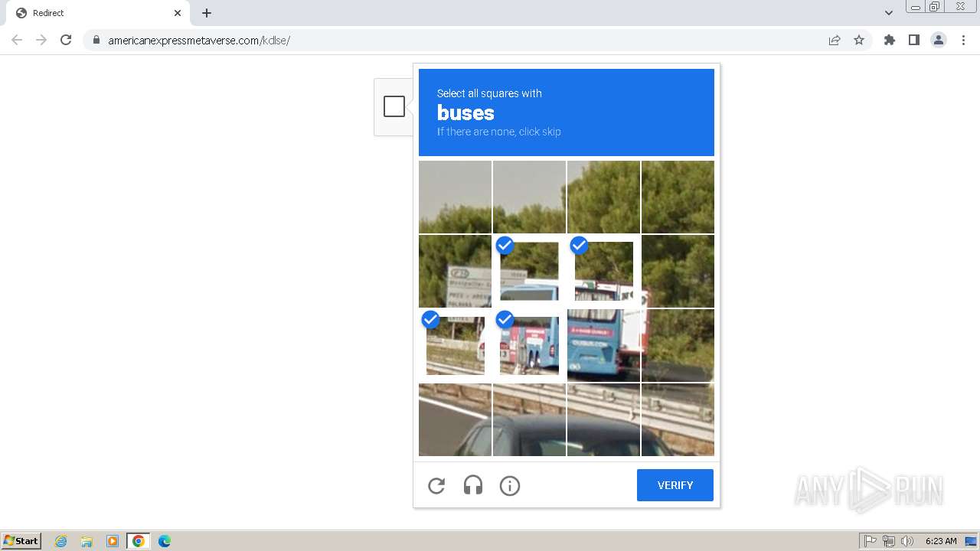980x551 pixels.
Task: Select bottom-right guardrail tile
Action: pyautogui.click(x=678, y=419)
